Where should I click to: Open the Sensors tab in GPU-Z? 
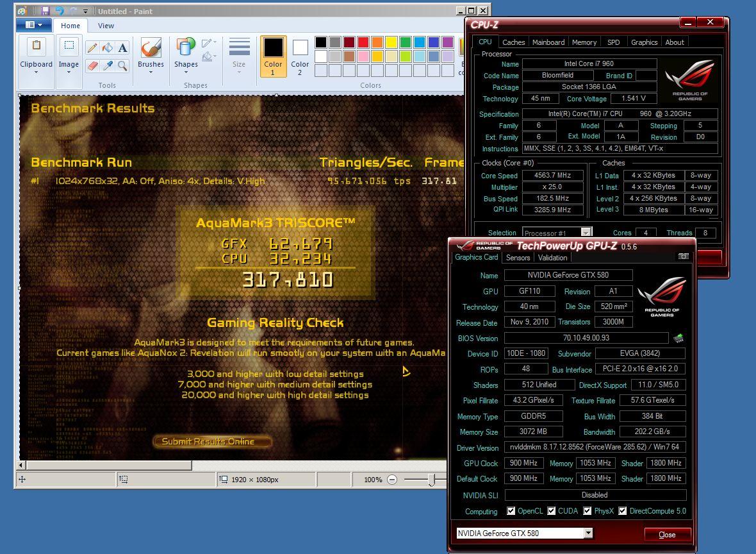pyautogui.click(x=518, y=258)
